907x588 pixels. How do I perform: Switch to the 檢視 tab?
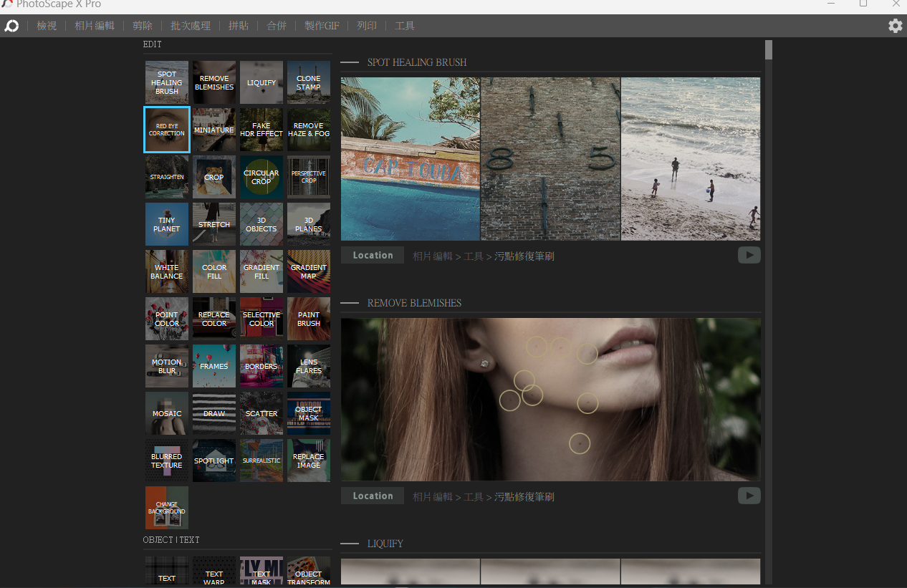click(47, 26)
